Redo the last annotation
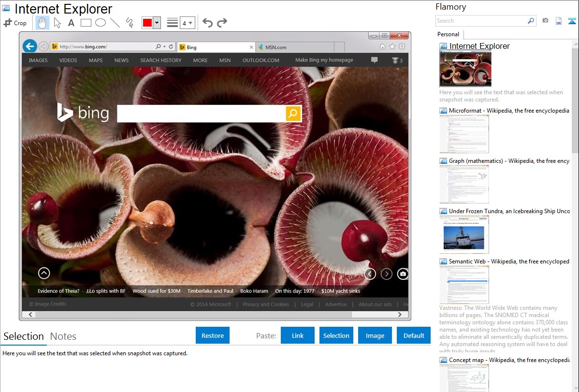The width and height of the screenshot is (579, 392). coord(222,23)
